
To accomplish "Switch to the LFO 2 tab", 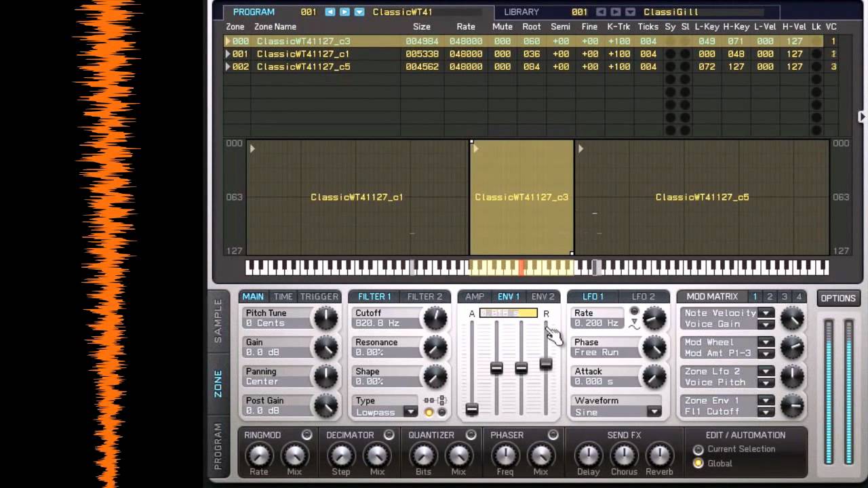I will coord(644,297).
